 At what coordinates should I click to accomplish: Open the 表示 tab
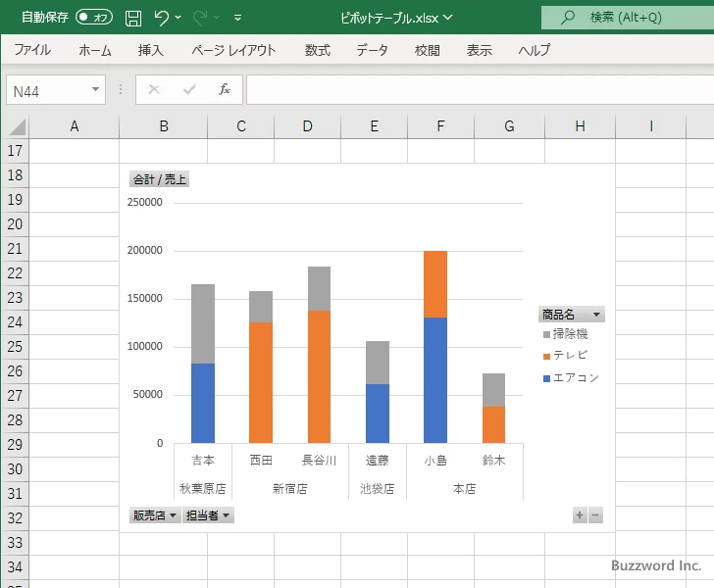click(x=479, y=50)
